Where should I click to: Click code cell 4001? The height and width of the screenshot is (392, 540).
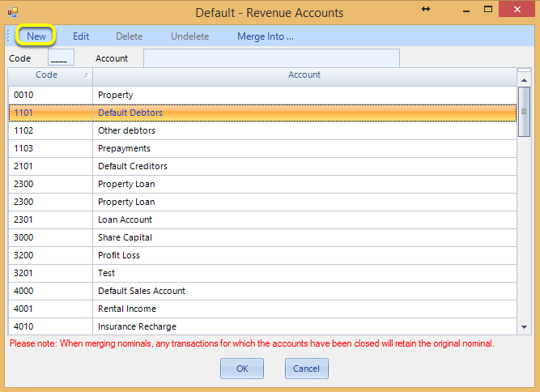pyautogui.click(x=50, y=309)
